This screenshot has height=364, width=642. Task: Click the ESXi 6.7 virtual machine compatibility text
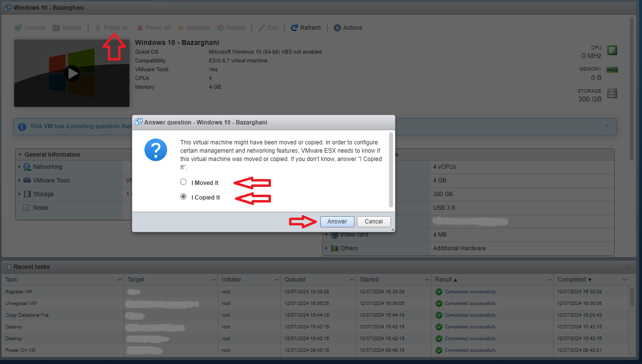tap(238, 61)
